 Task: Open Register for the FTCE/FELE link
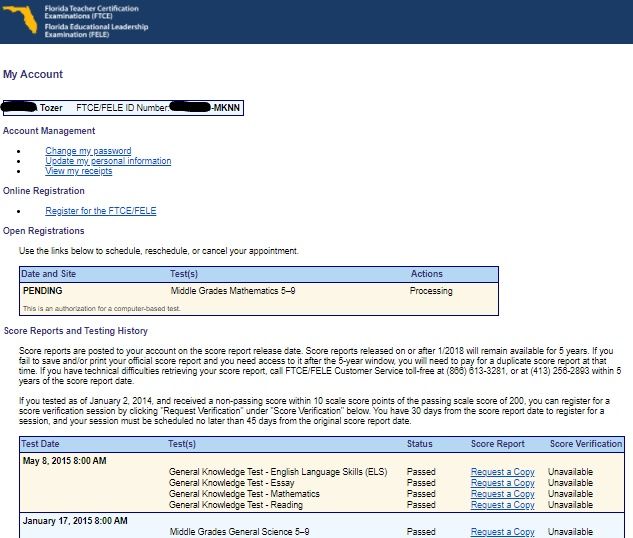pyautogui.click(x=101, y=211)
